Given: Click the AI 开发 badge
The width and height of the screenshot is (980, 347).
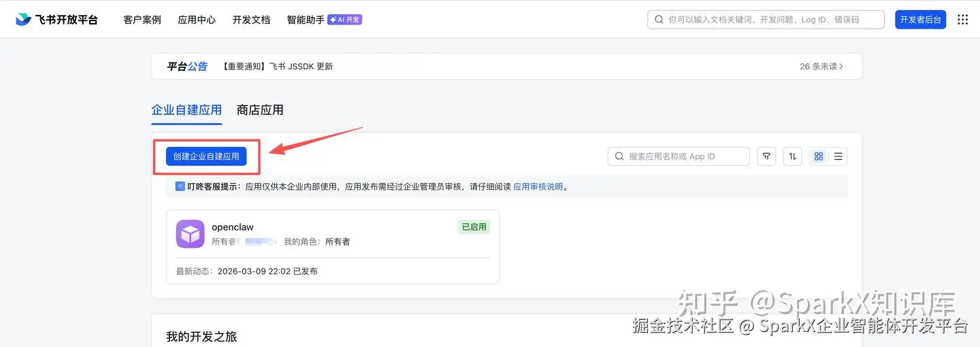Looking at the screenshot, I should coord(345,20).
